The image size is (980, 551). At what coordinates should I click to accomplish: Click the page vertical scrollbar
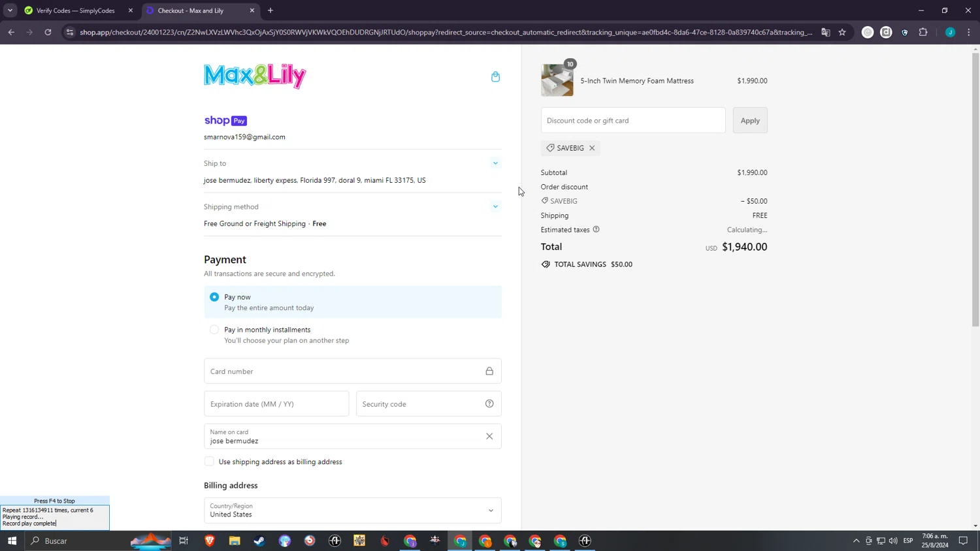975,189
